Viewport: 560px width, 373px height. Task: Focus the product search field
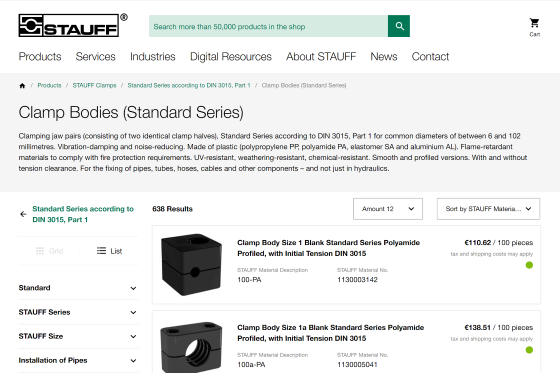tap(269, 26)
